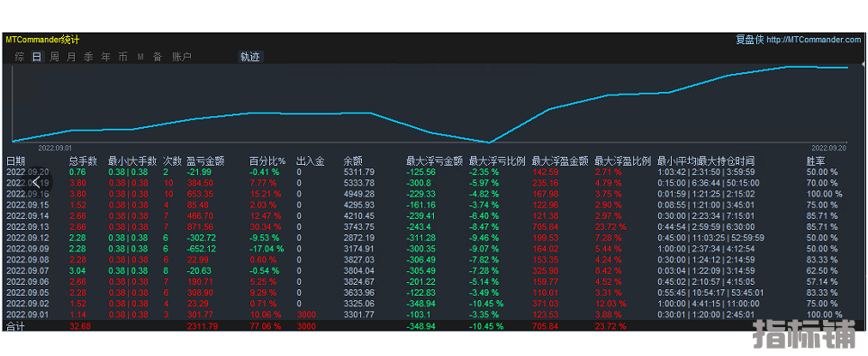Click the 次数 column header

(172, 161)
